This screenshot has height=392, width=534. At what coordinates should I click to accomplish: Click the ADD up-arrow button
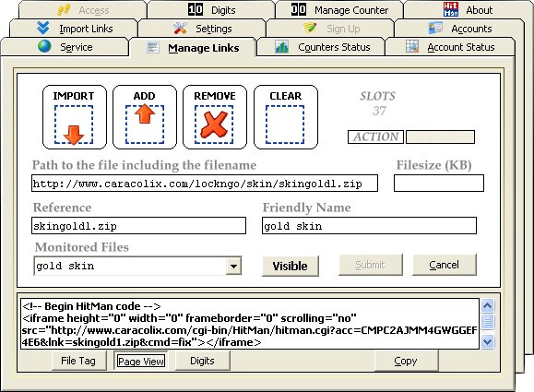coord(145,117)
